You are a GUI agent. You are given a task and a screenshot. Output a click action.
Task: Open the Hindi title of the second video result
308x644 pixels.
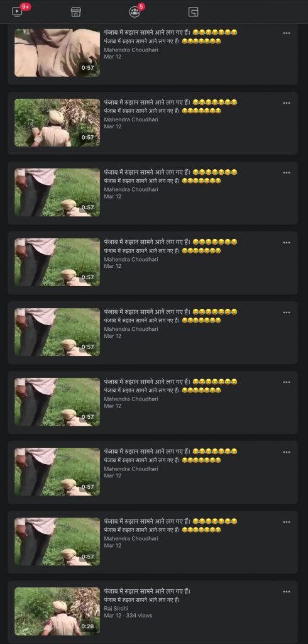[x=170, y=103]
